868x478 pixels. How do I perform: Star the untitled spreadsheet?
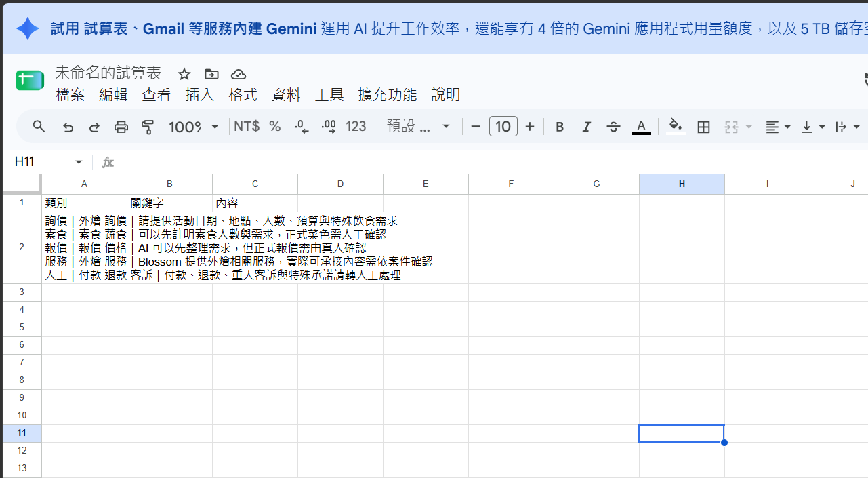point(184,75)
